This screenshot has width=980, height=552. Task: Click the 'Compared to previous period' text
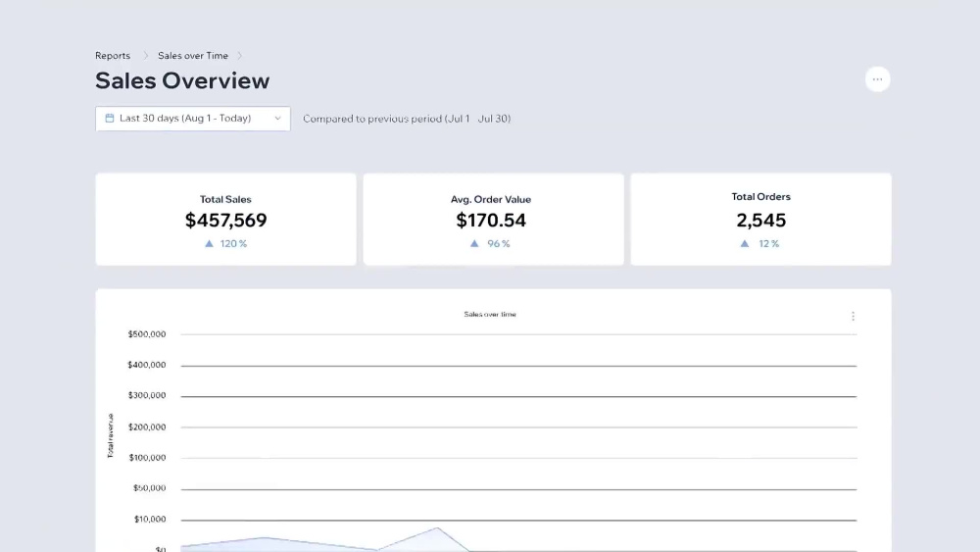coord(407,119)
